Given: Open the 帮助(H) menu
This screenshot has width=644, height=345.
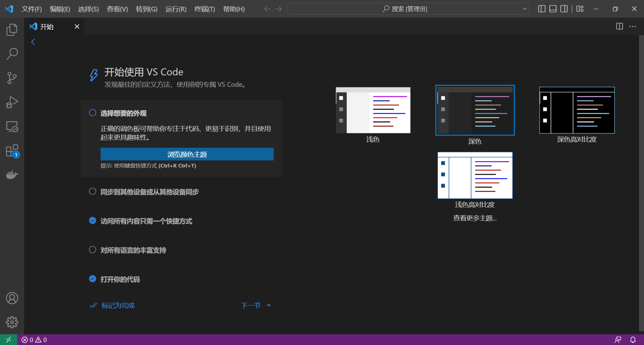Looking at the screenshot, I should [x=234, y=9].
